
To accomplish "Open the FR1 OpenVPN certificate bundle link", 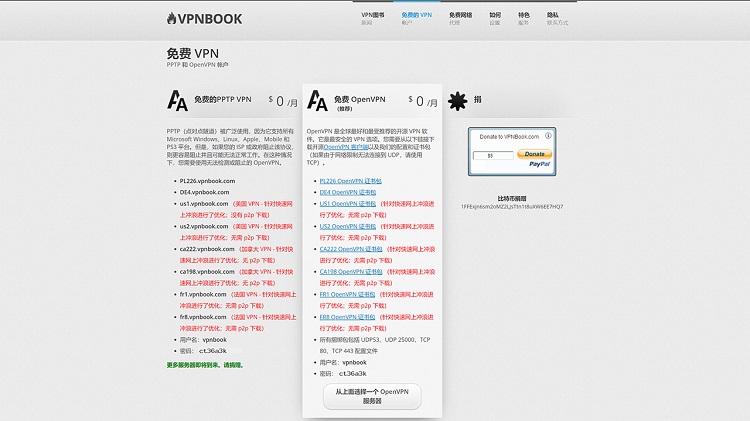I will click(347, 295).
